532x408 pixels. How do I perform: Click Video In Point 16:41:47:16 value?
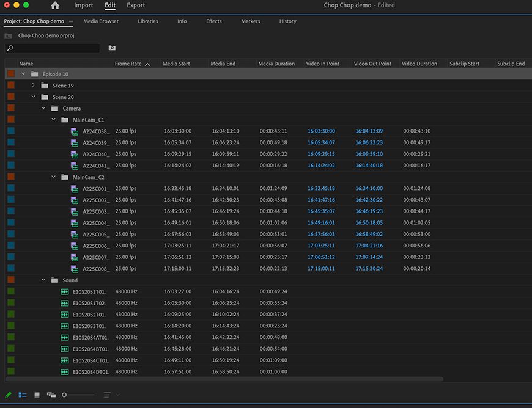pos(321,200)
